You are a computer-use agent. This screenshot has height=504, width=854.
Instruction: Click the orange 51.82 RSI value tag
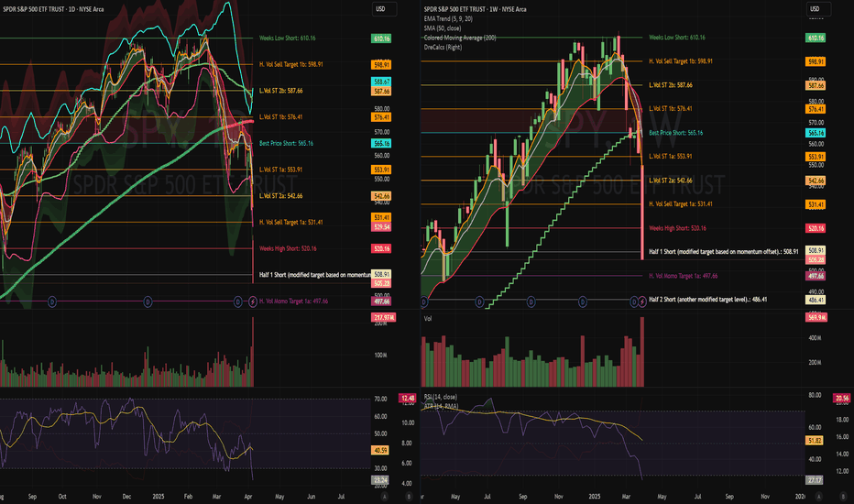815,440
